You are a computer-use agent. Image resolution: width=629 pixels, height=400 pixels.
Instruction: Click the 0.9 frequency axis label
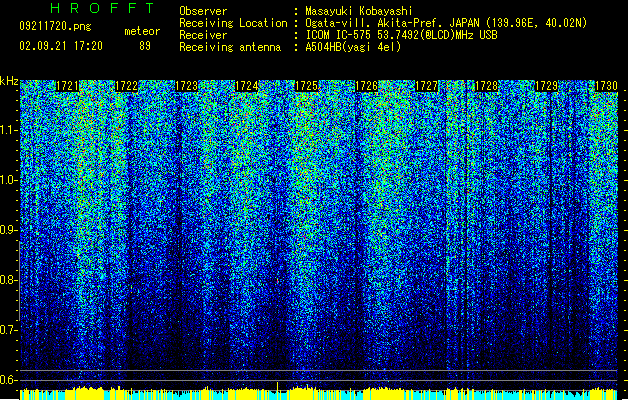(x=8, y=230)
